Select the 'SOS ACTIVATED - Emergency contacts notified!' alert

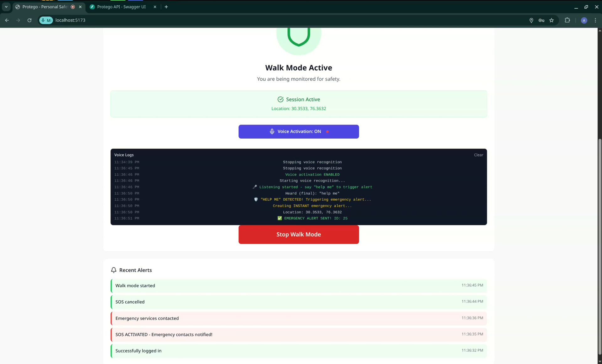(x=299, y=335)
